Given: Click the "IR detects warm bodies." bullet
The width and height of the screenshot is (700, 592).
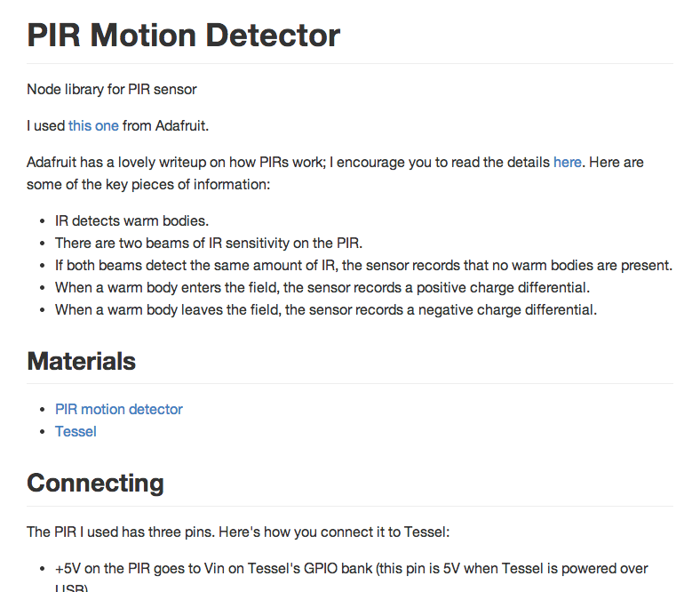Looking at the screenshot, I should point(131,220).
